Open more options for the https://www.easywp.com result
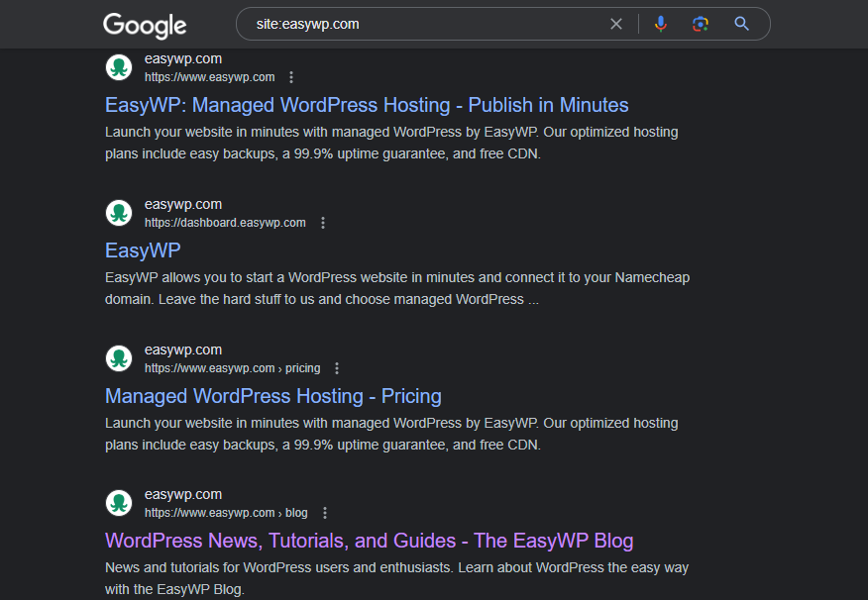The width and height of the screenshot is (868, 600). (x=291, y=77)
